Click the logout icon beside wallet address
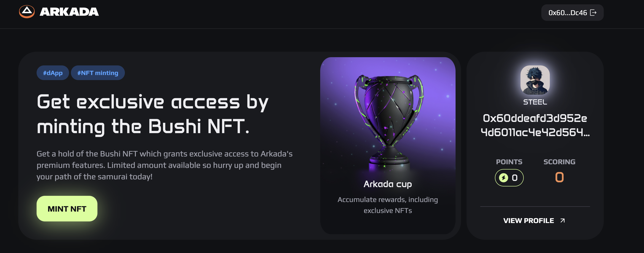This screenshot has height=253, width=644. coord(593,13)
